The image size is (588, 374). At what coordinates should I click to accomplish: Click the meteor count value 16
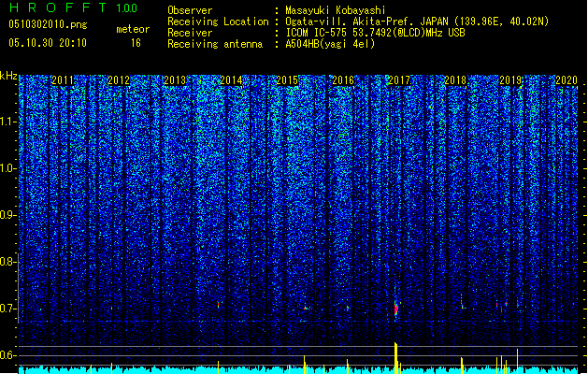pos(136,43)
